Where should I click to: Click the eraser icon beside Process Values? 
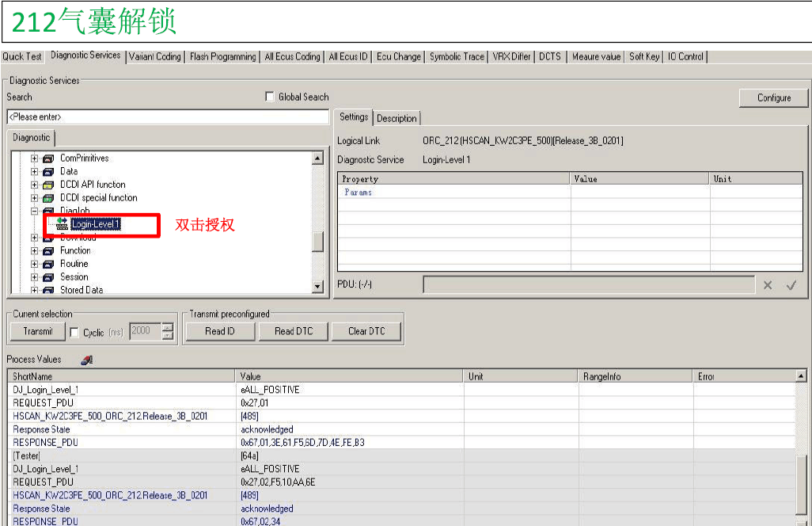click(x=87, y=360)
